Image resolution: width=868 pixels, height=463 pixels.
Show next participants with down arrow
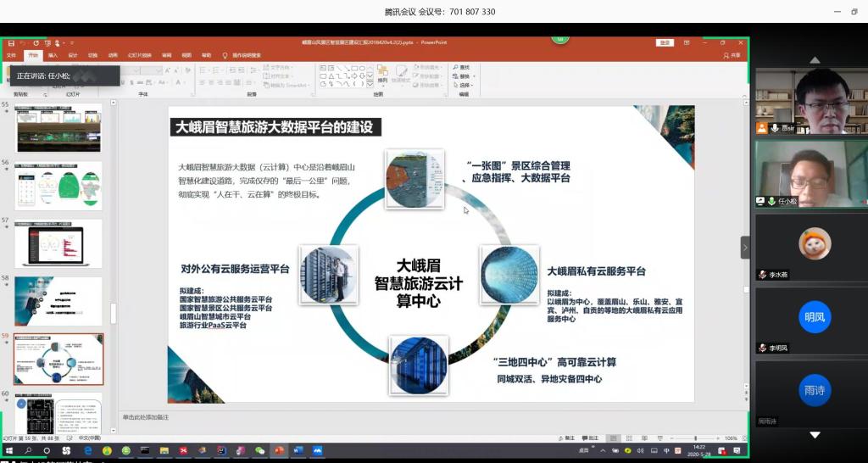tap(815, 435)
